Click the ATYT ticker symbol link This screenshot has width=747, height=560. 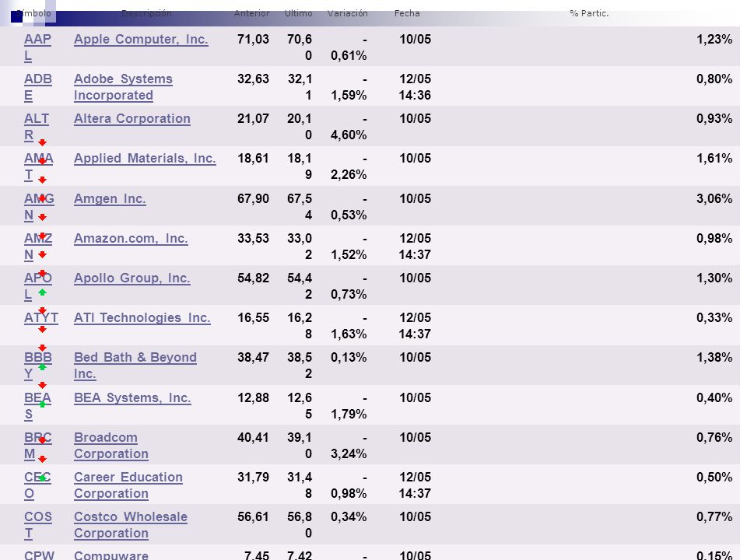click(41, 317)
